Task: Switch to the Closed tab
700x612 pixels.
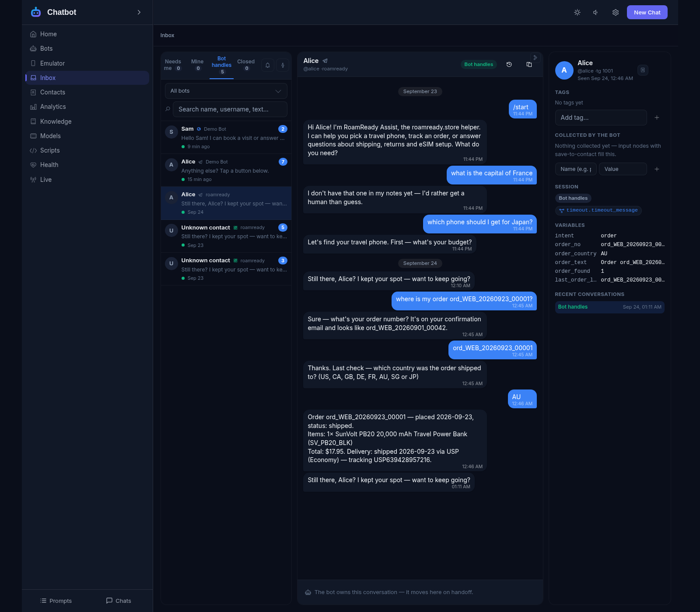Action: [x=246, y=65]
